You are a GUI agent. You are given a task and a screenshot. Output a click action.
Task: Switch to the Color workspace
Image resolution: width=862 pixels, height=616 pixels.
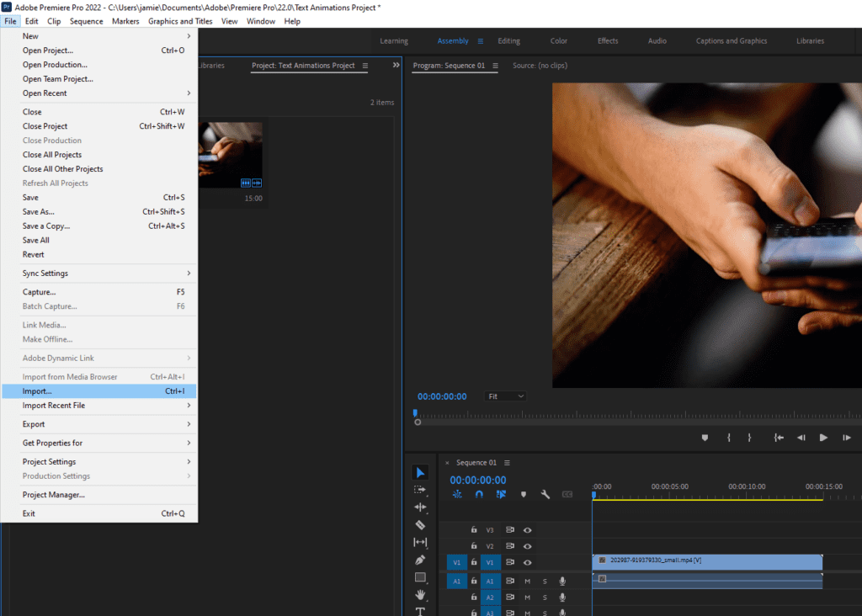[x=559, y=41]
